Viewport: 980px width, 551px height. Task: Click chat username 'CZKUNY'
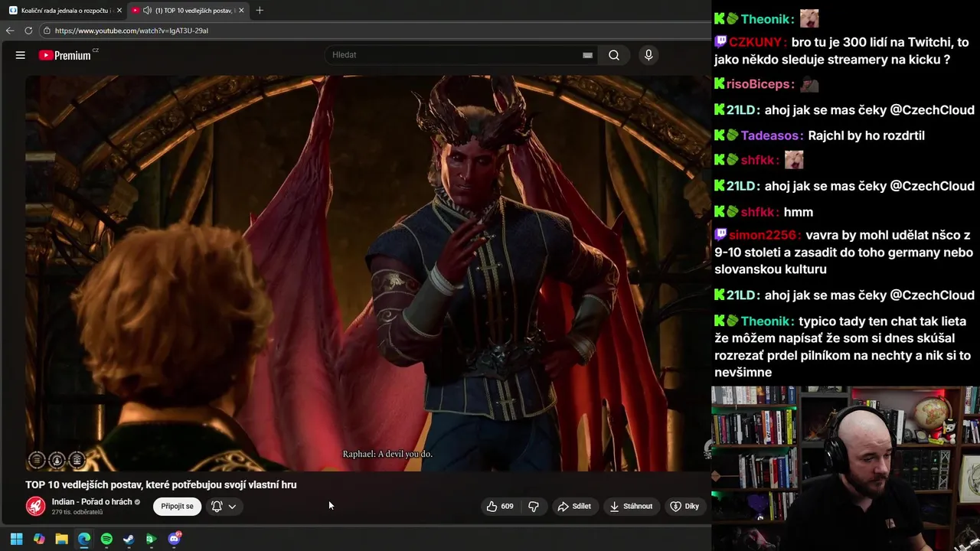[x=756, y=43]
